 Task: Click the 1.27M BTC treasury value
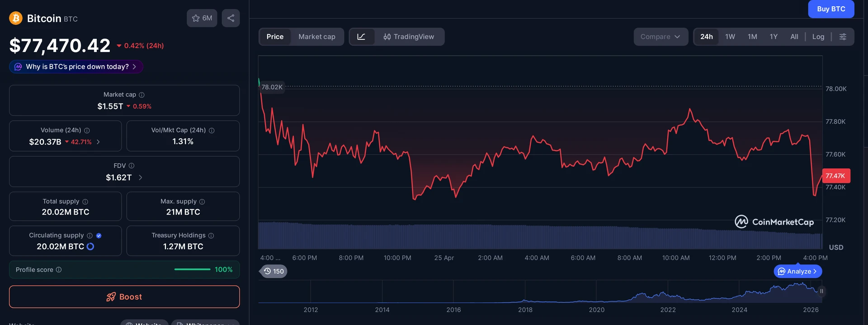click(x=183, y=246)
